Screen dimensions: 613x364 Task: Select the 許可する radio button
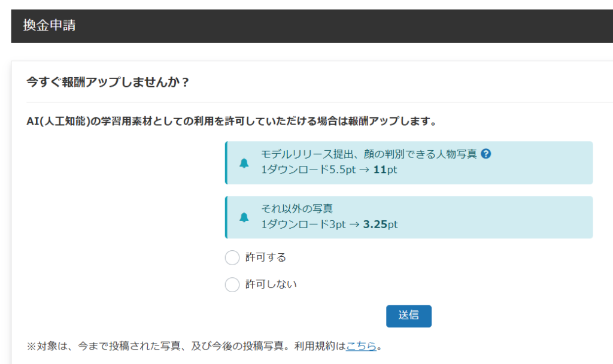(x=232, y=257)
